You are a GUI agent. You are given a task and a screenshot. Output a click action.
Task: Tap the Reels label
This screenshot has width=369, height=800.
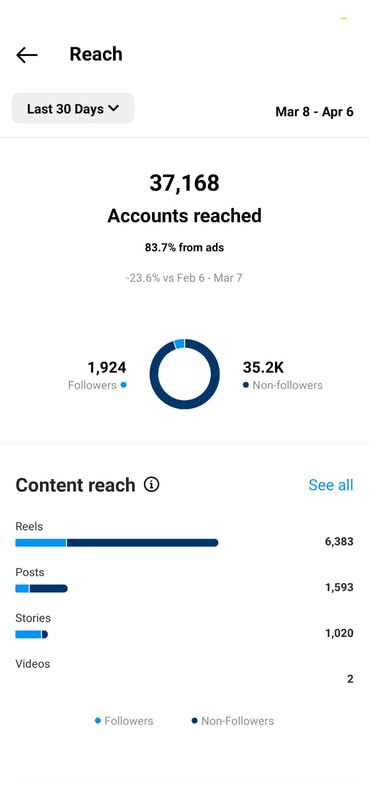click(x=29, y=526)
